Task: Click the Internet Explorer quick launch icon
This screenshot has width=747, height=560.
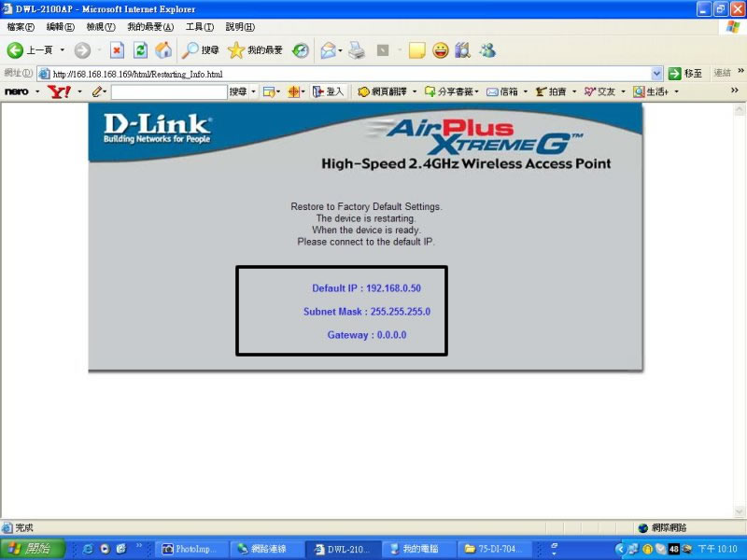Action: (x=88, y=549)
